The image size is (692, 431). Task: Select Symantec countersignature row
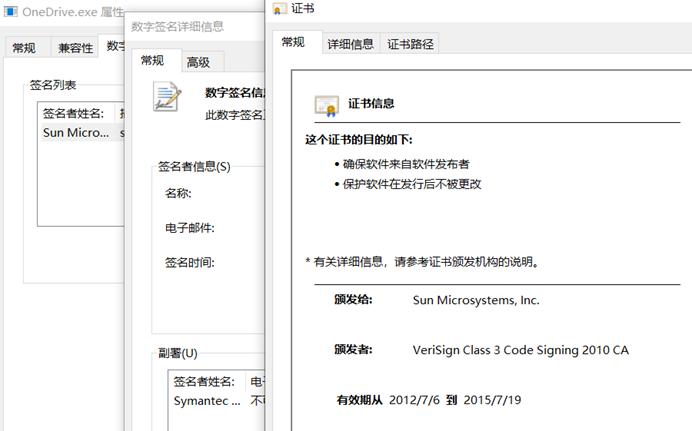(218, 401)
